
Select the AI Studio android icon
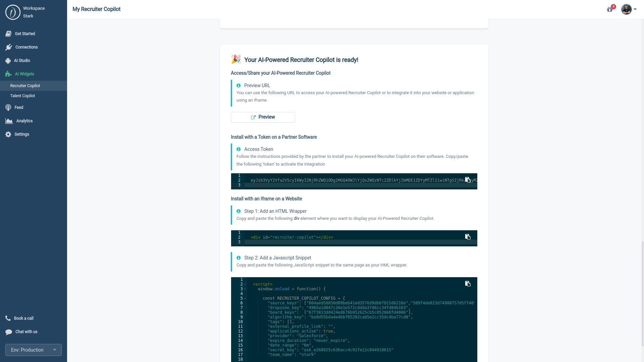pos(8,61)
